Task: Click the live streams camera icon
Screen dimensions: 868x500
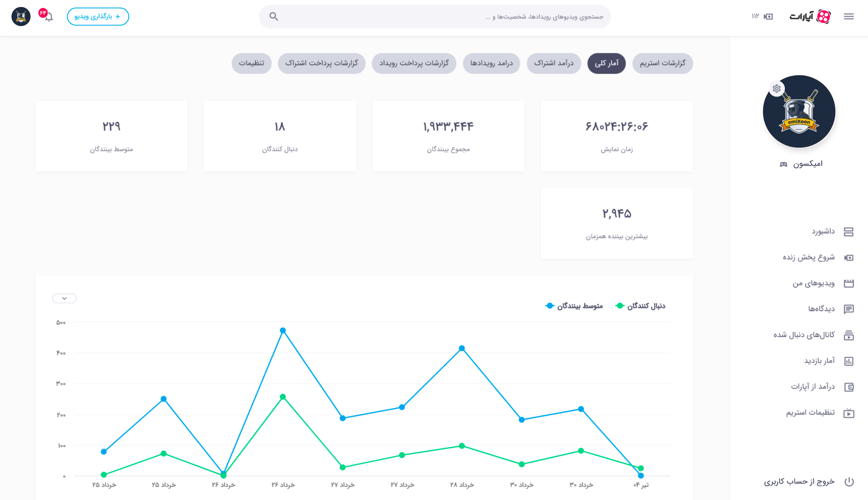Action: (x=768, y=16)
